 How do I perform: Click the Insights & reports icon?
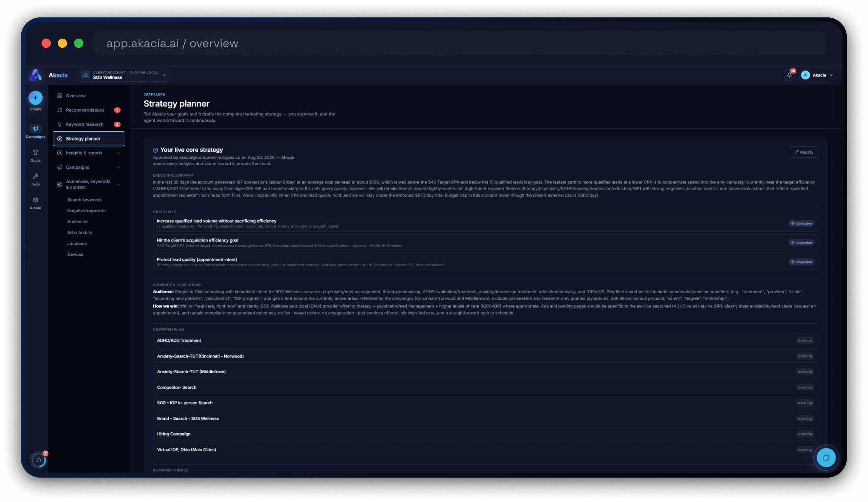[x=60, y=153]
